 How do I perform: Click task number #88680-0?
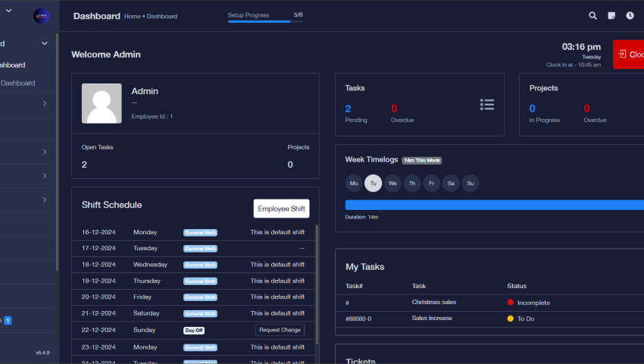click(358, 318)
